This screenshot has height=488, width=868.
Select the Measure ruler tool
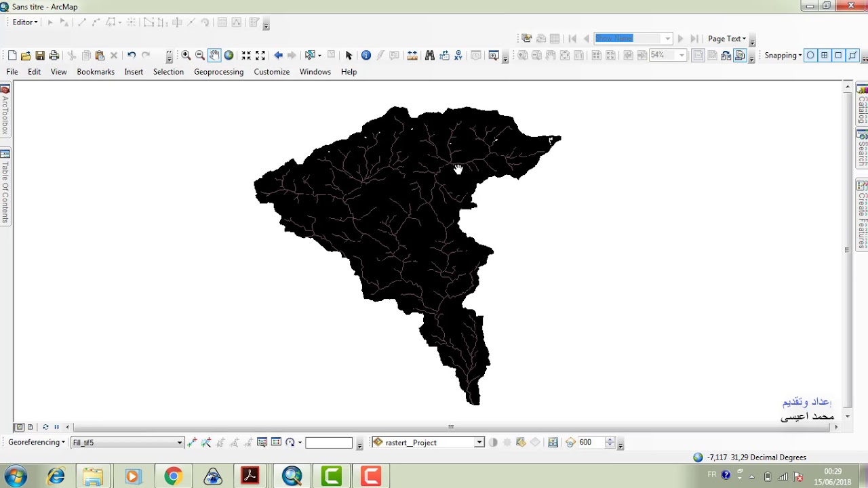click(412, 56)
